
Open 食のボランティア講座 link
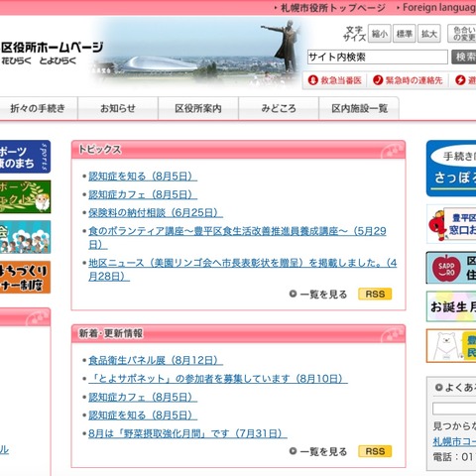pos(237,237)
